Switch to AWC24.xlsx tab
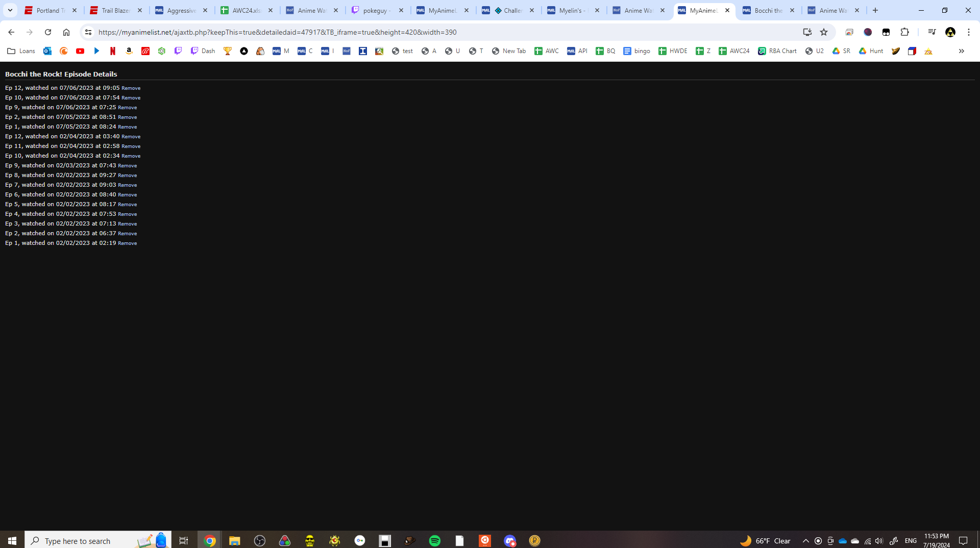This screenshot has height=548, width=980. (247, 10)
